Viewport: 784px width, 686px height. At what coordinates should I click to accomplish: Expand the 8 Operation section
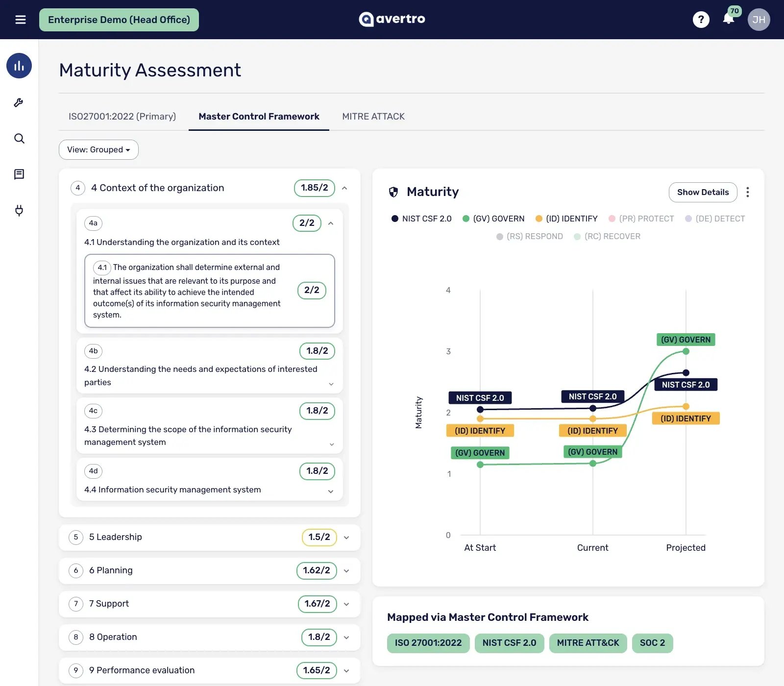(346, 637)
